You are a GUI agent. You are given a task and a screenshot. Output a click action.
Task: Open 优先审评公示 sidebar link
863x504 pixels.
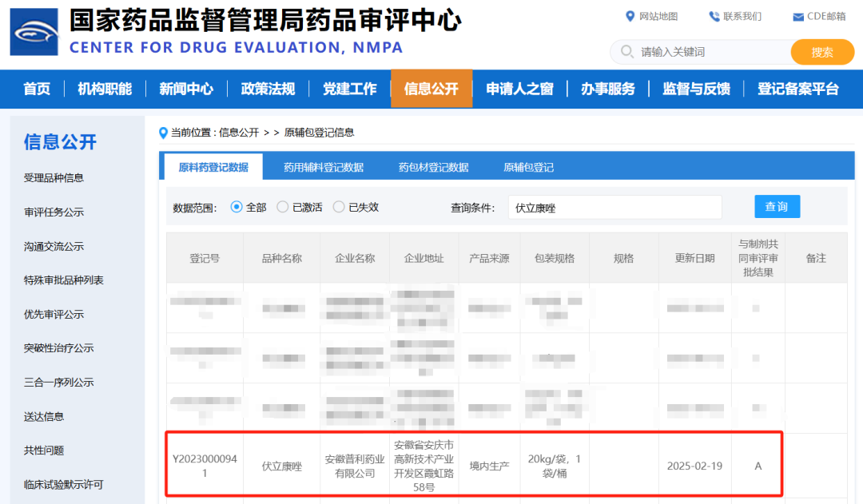[x=54, y=315]
